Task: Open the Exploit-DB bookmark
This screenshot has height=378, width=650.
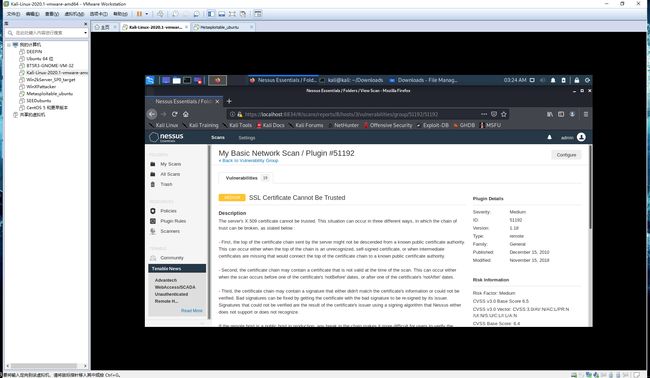Action: tap(432, 125)
